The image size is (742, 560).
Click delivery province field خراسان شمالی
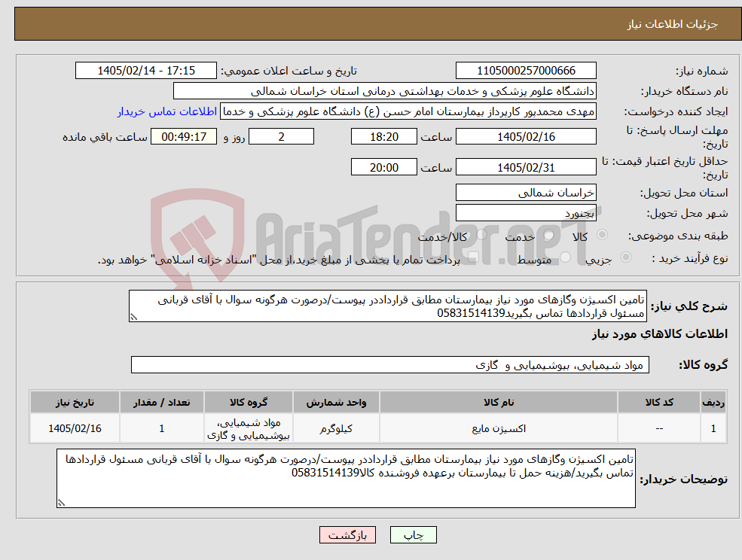click(x=526, y=193)
